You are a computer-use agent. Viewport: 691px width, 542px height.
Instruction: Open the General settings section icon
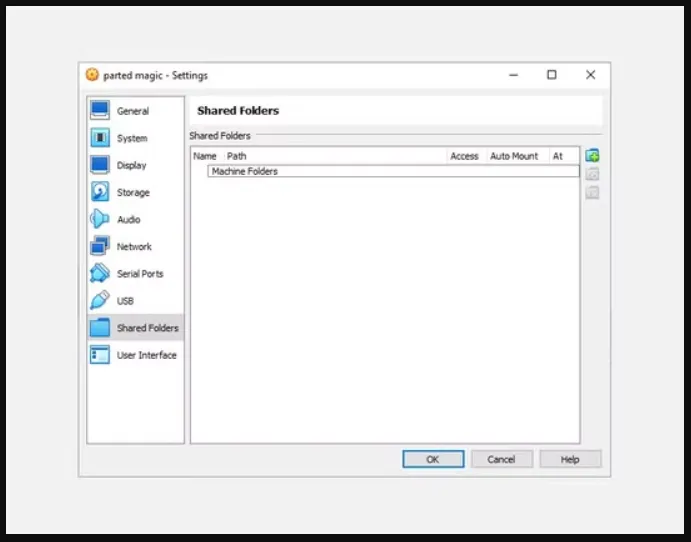(100, 111)
